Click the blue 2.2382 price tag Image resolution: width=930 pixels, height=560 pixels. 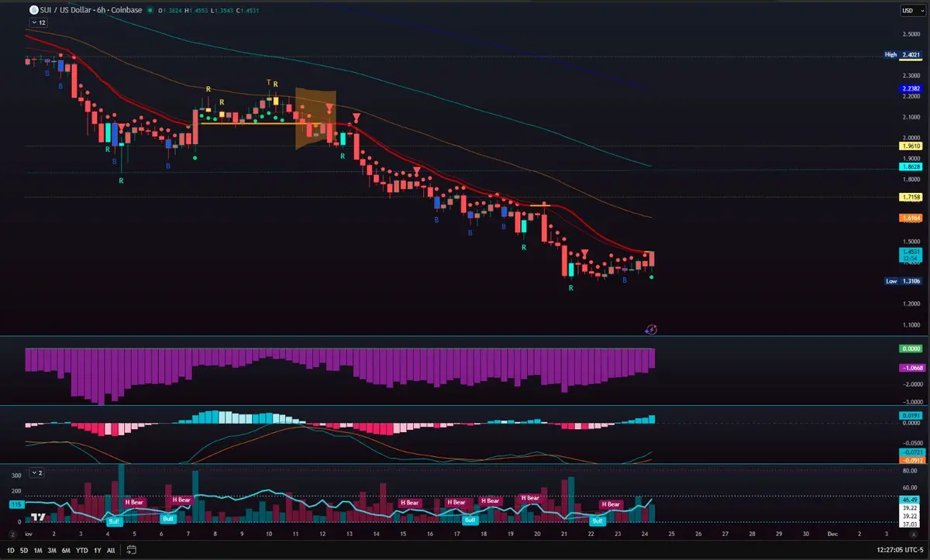911,89
